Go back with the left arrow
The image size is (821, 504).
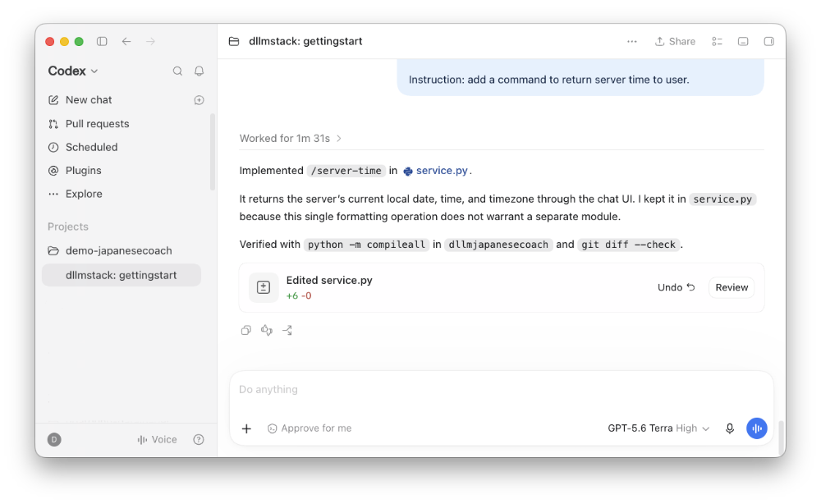[x=126, y=41]
